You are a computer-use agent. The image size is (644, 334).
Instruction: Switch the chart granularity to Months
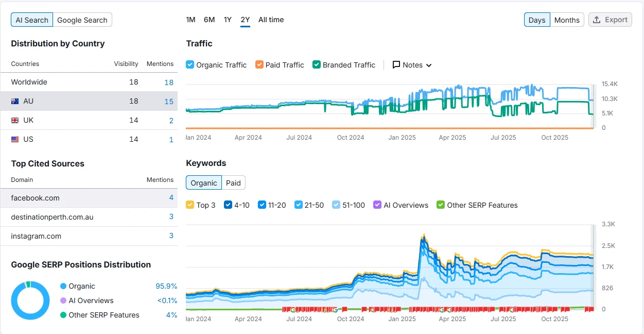pos(567,20)
